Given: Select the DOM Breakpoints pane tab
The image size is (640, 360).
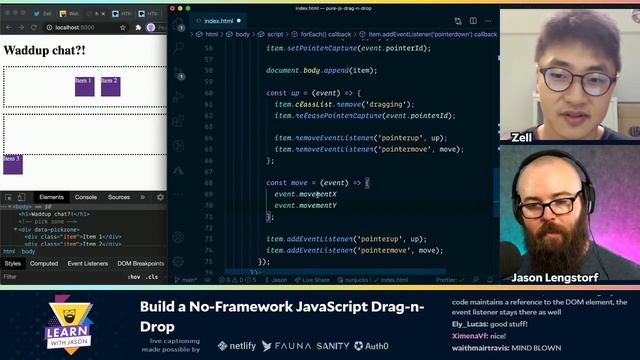Looking at the screenshot, I should pos(140,264).
